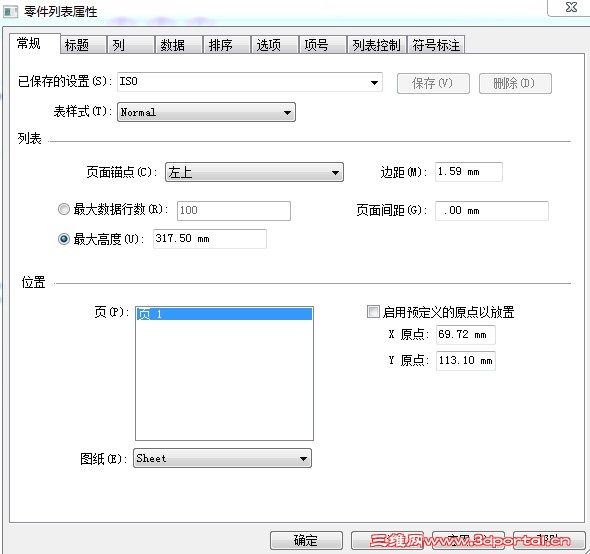The width and height of the screenshot is (590, 554).
Task: Select the 最大数据行数 radio button
Action: point(64,209)
